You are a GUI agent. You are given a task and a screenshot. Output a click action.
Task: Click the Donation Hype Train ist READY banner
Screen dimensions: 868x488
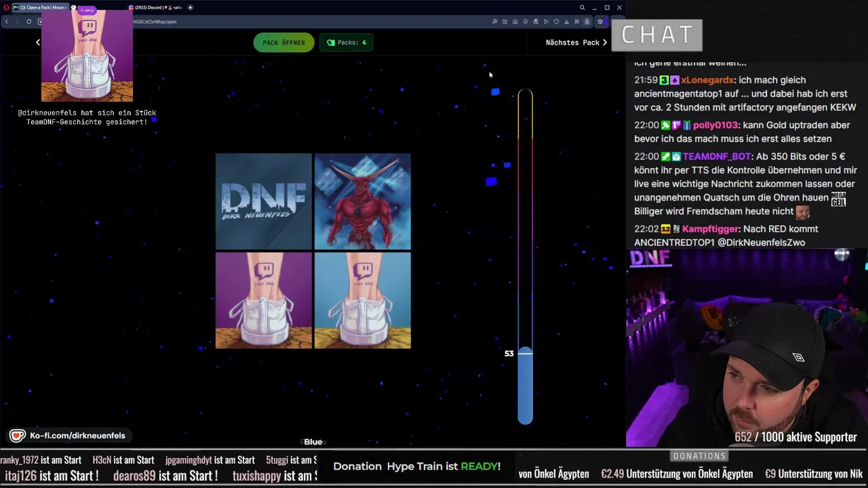point(416,466)
